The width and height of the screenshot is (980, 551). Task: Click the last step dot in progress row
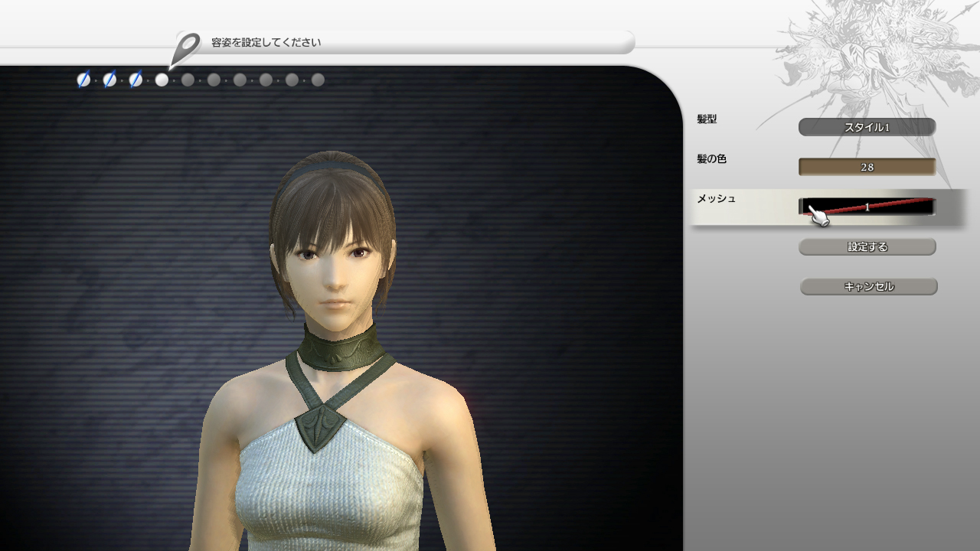318,80
